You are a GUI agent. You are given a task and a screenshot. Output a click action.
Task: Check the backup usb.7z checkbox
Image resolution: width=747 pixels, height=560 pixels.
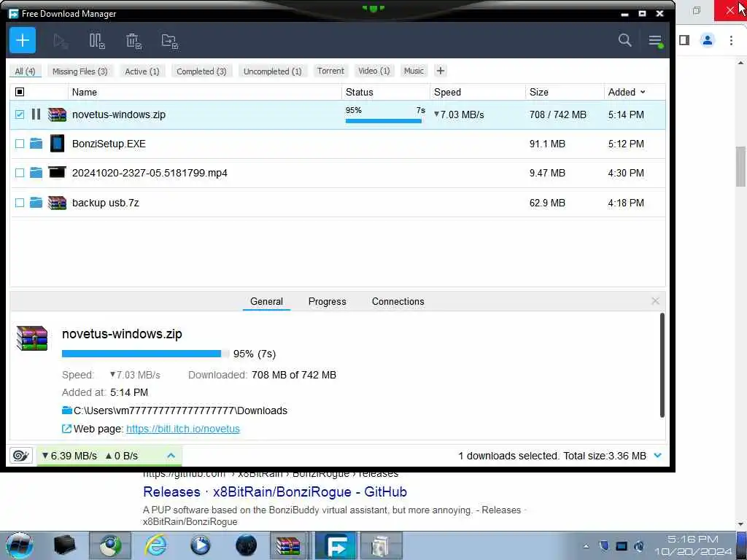coord(20,203)
